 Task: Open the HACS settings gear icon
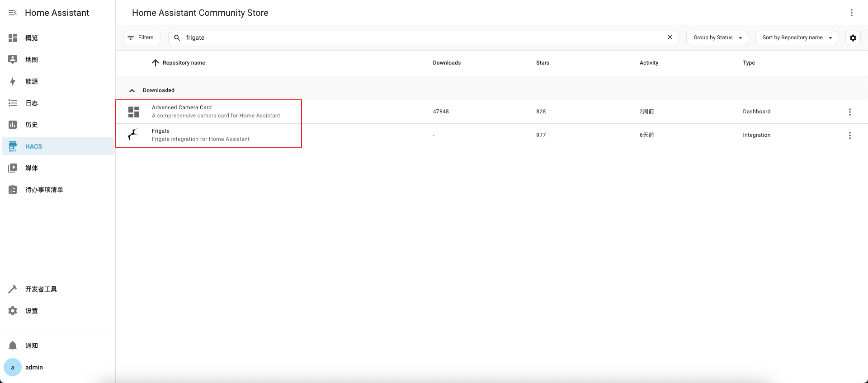(853, 38)
